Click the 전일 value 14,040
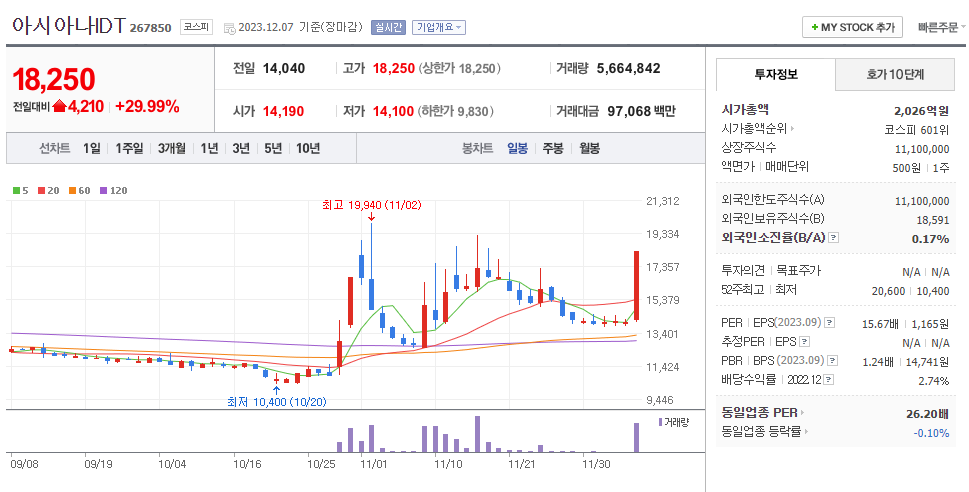The image size is (969, 492). [284, 69]
